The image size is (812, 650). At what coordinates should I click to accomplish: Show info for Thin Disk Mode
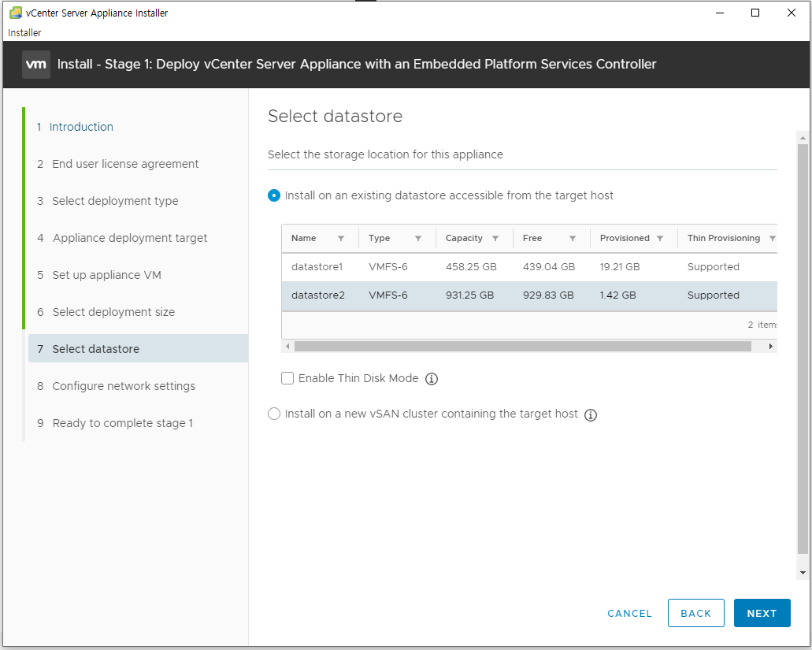432,379
